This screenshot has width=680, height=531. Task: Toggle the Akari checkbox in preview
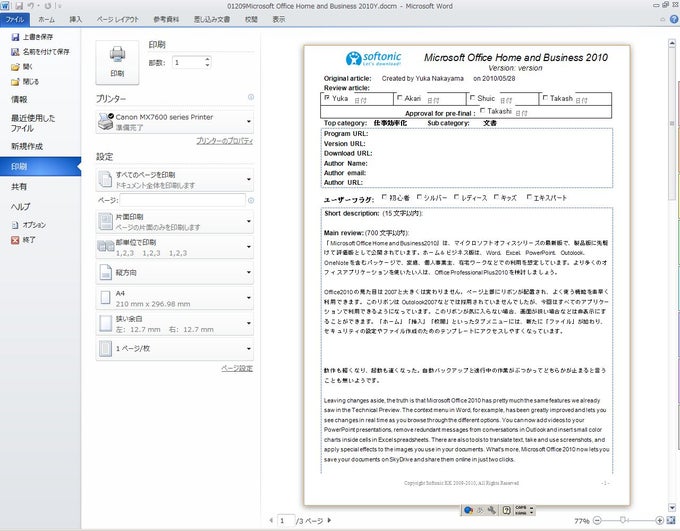click(399, 98)
